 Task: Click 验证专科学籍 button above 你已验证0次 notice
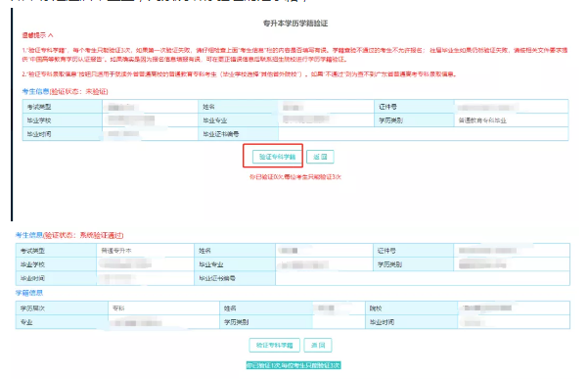click(x=277, y=157)
